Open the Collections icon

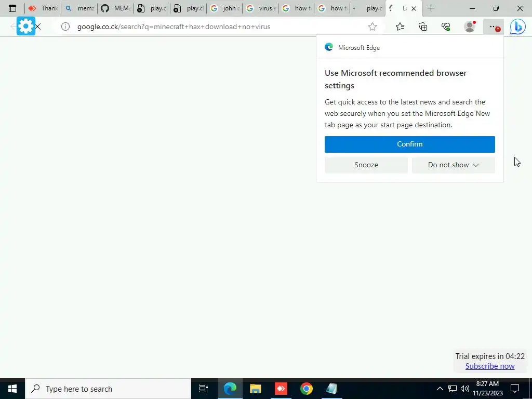[x=423, y=26]
